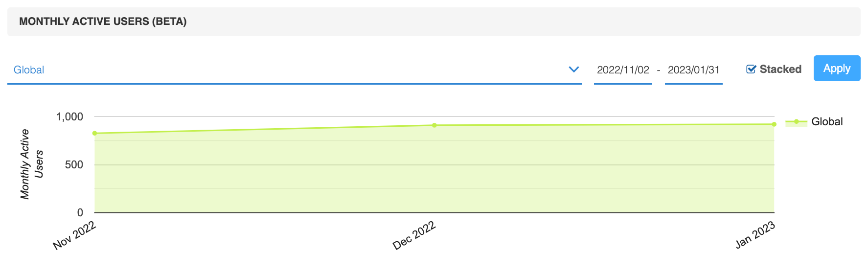Click the dropdown chevron arrow icon

[x=574, y=69]
